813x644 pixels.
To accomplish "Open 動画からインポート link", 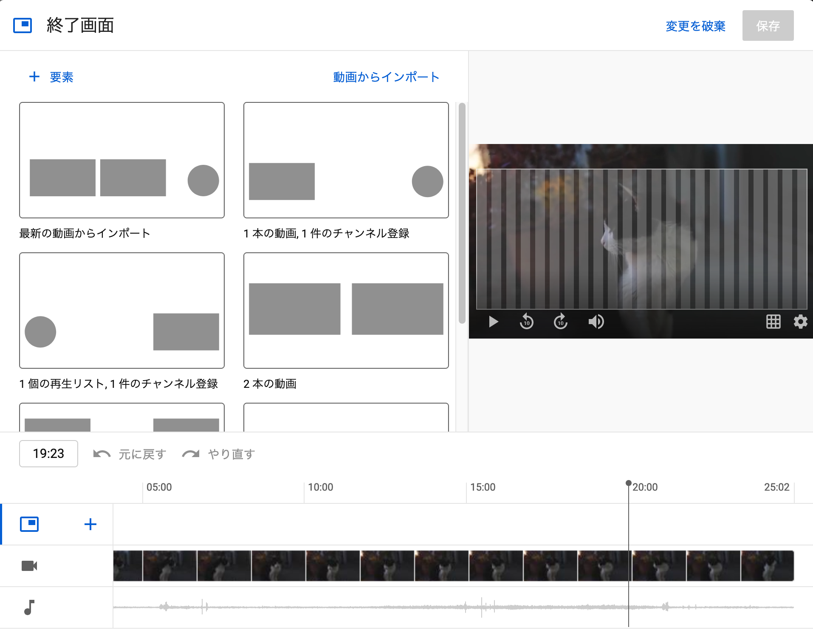I will coord(386,77).
